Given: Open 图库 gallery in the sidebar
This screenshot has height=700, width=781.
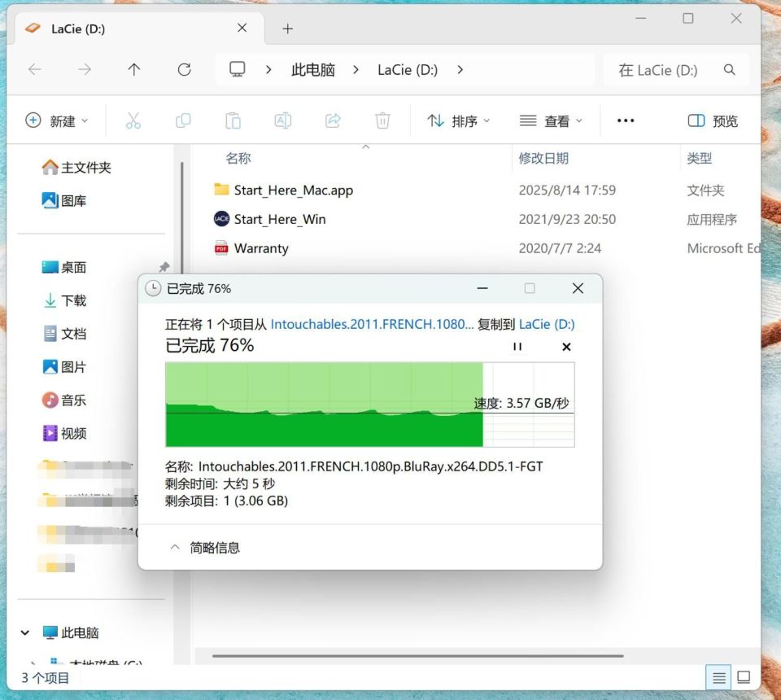Looking at the screenshot, I should point(63,201).
